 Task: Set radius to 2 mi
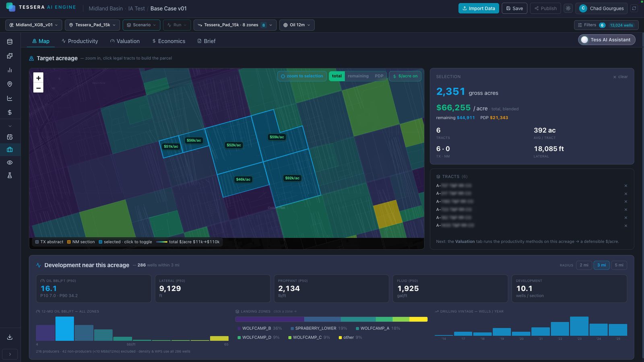point(584,265)
